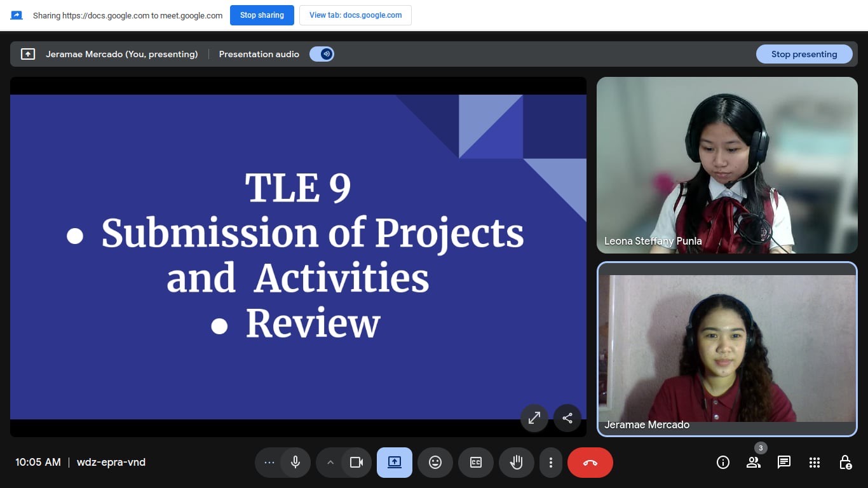This screenshot has width=868, height=488.
Task: Open the emoji reactions panel
Action: 435,463
